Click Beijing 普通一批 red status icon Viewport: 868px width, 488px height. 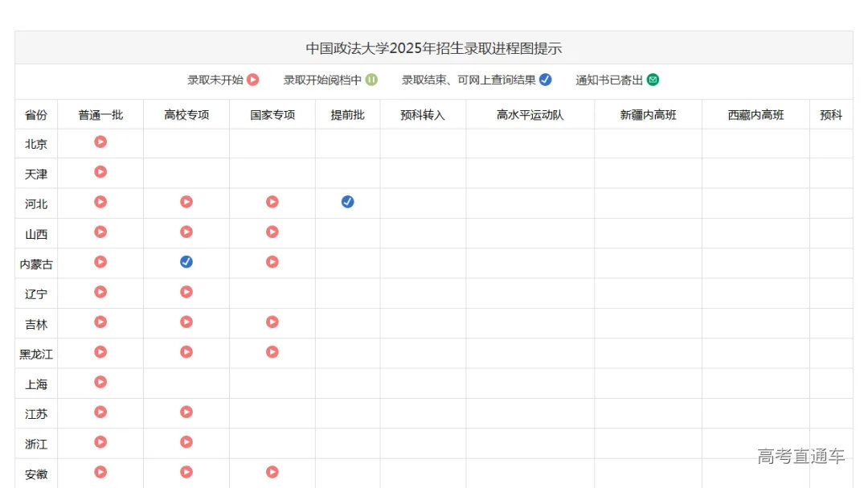(x=100, y=141)
